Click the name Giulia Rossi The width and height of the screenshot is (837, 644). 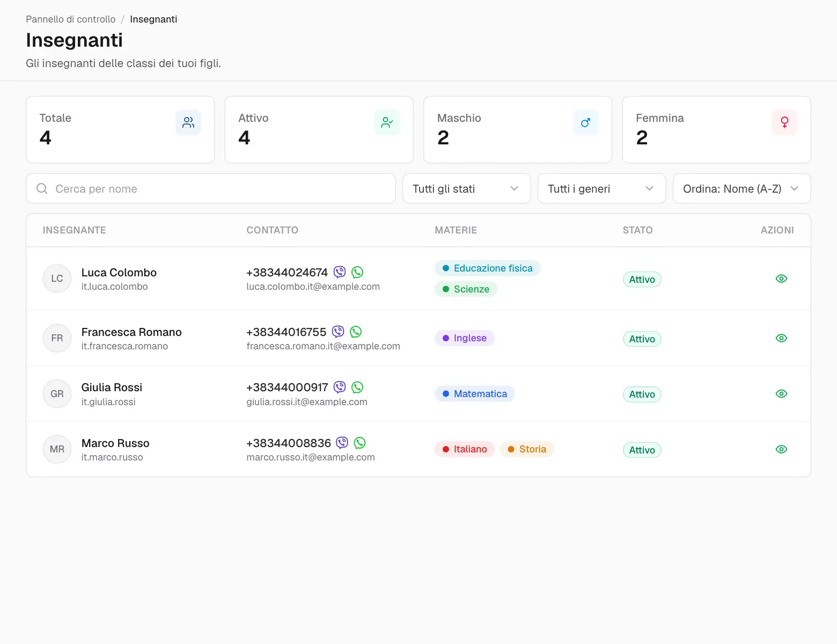tap(112, 387)
